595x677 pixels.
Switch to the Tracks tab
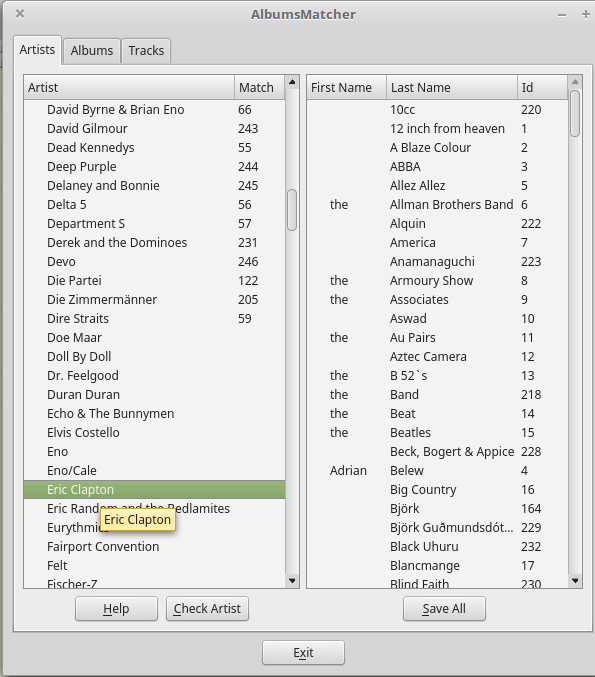point(146,51)
